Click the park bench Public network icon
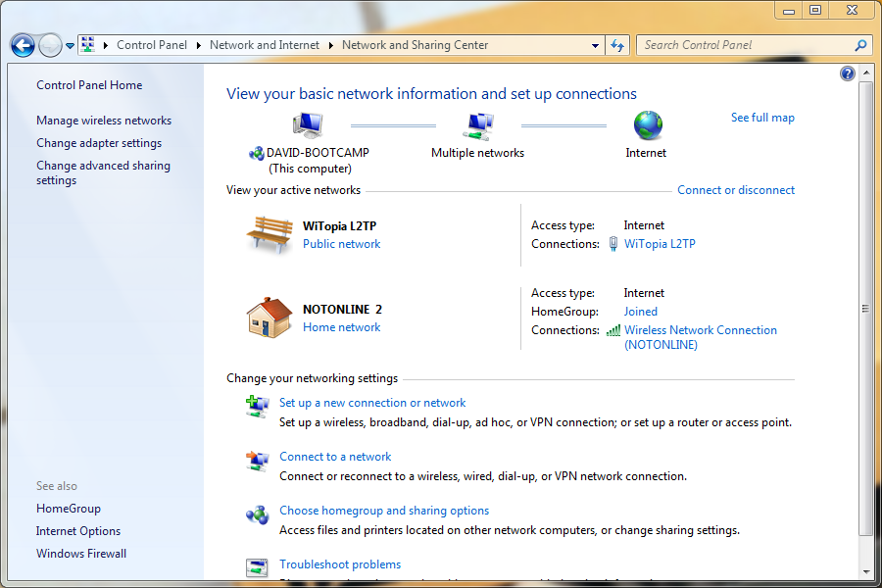Image resolution: width=882 pixels, height=588 pixels. 269,235
